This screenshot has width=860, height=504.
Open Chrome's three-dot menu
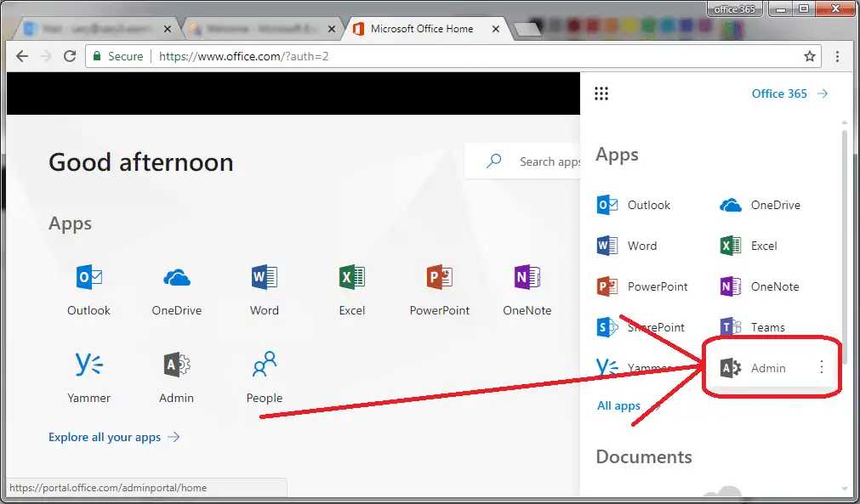(x=838, y=56)
